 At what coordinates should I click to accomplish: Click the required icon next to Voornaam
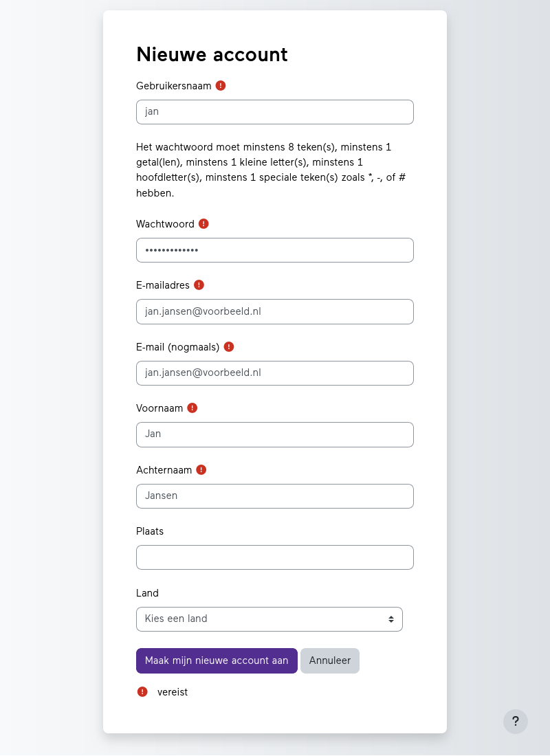click(x=192, y=408)
